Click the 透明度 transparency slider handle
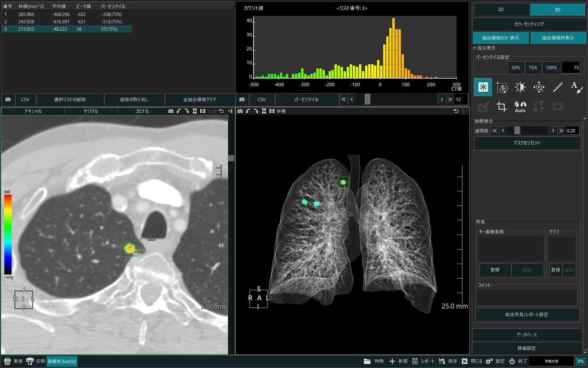 point(517,131)
